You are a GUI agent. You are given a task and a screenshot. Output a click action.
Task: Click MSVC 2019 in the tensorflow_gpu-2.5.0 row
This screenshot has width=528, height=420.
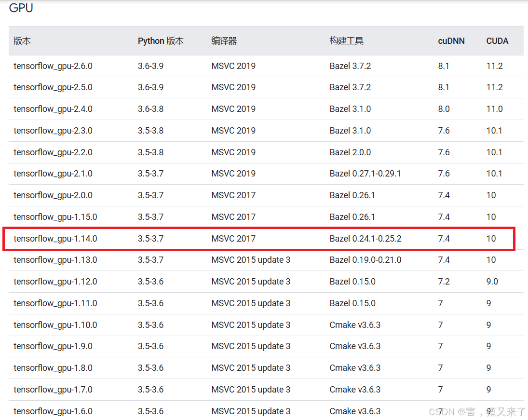[233, 87]
